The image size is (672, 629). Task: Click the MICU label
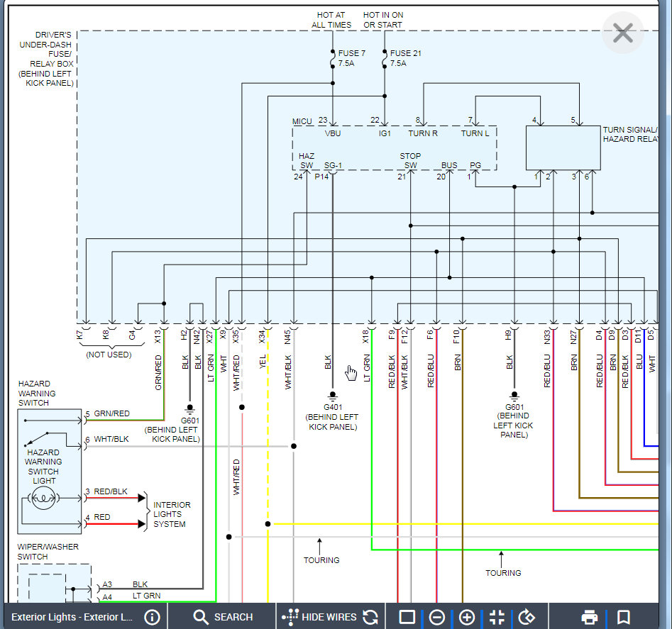coord(302,121)
